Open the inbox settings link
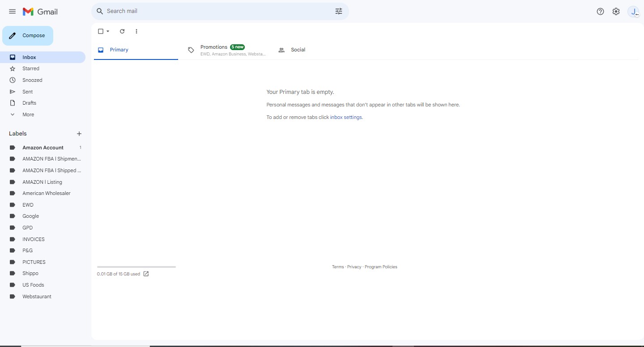Screen dimensions: 644x347 pyautogui.click(x=346, y=117)
